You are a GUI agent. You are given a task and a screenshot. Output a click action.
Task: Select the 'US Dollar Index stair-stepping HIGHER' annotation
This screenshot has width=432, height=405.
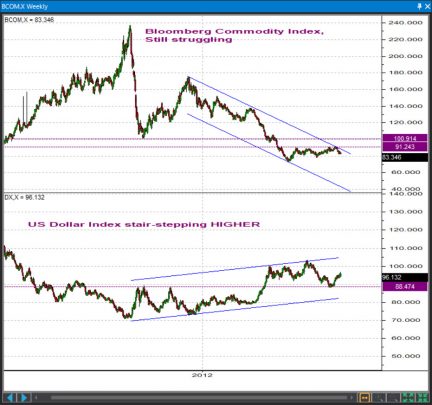click(144, 224)
